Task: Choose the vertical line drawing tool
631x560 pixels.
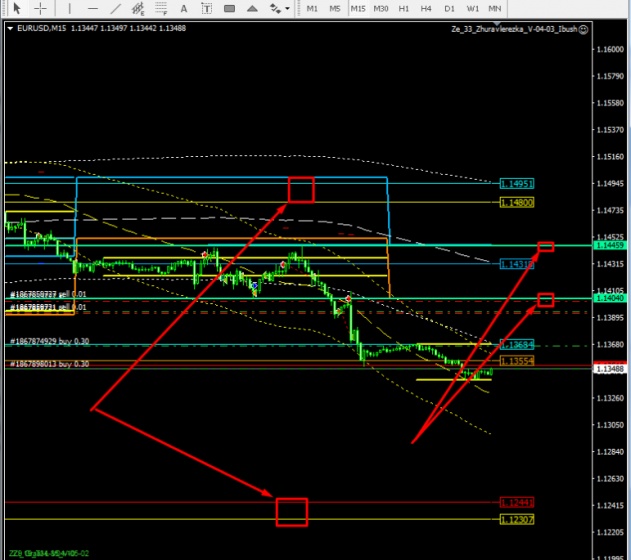Action: [69, 8]
